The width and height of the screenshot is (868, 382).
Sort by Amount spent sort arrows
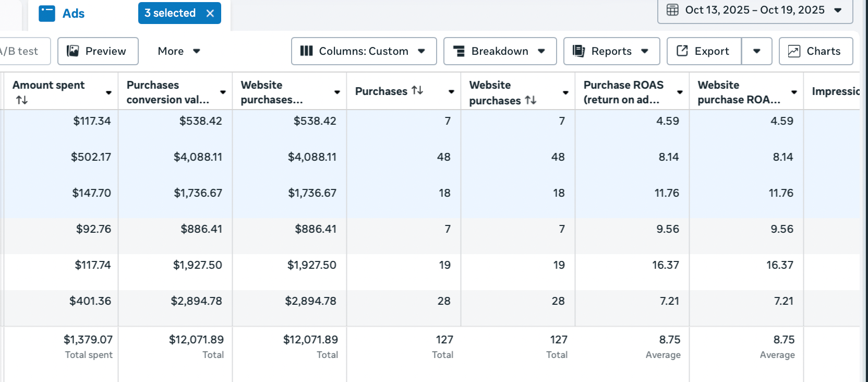coord(21,100)
